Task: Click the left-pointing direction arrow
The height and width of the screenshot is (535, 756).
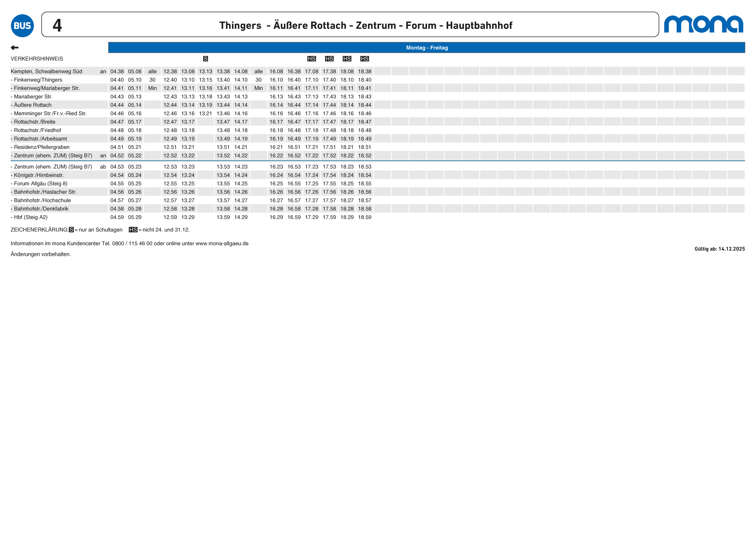Action: click(14, 48)
